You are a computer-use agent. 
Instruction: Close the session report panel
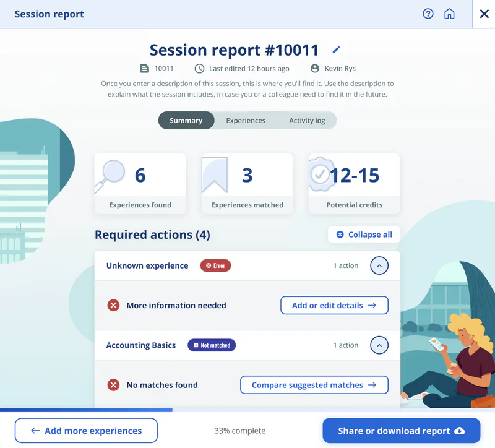click(x=484, y=14)
